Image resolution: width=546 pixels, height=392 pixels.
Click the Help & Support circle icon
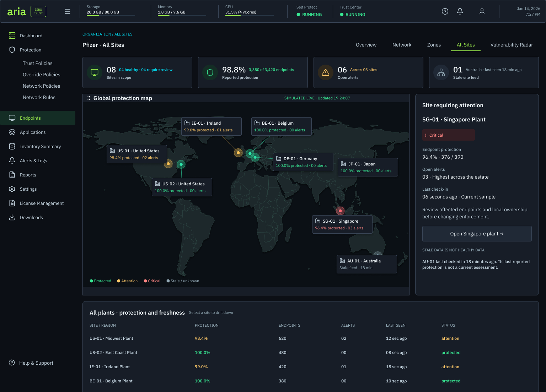12,363
